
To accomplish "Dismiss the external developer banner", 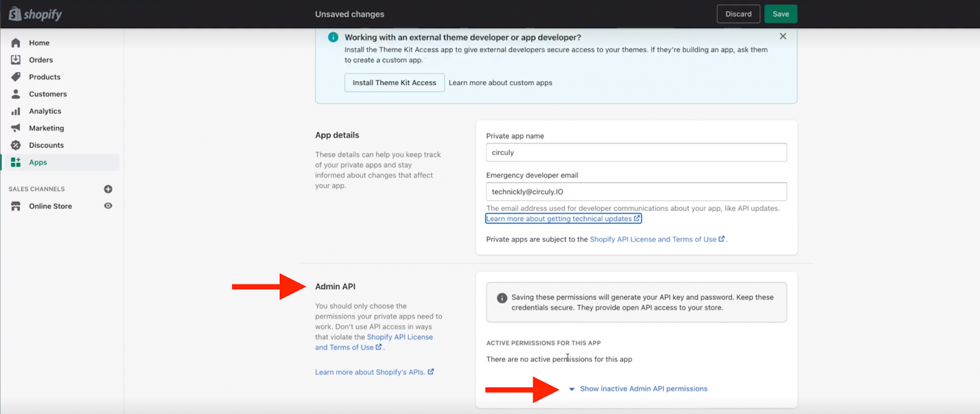I will [x=783, y=36].
